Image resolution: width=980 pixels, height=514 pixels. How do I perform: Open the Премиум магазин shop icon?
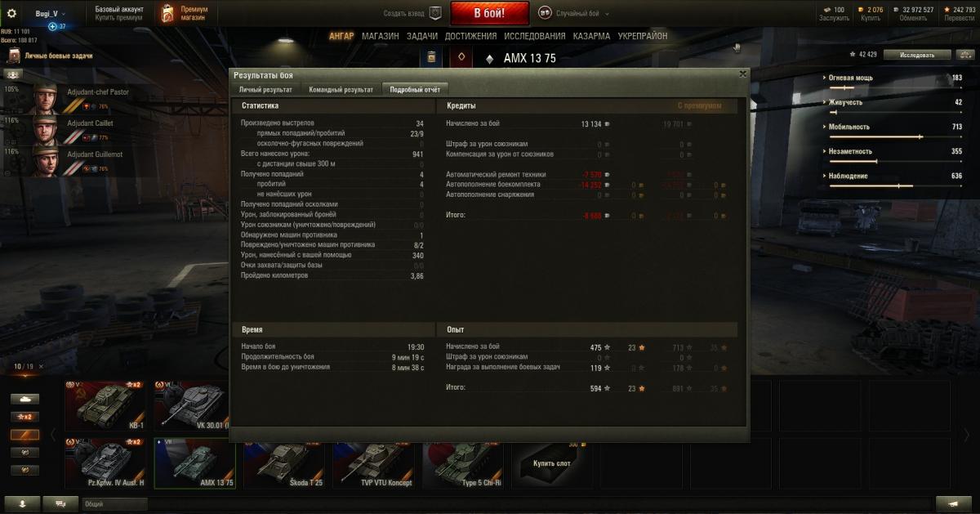(x=167, y=14)
